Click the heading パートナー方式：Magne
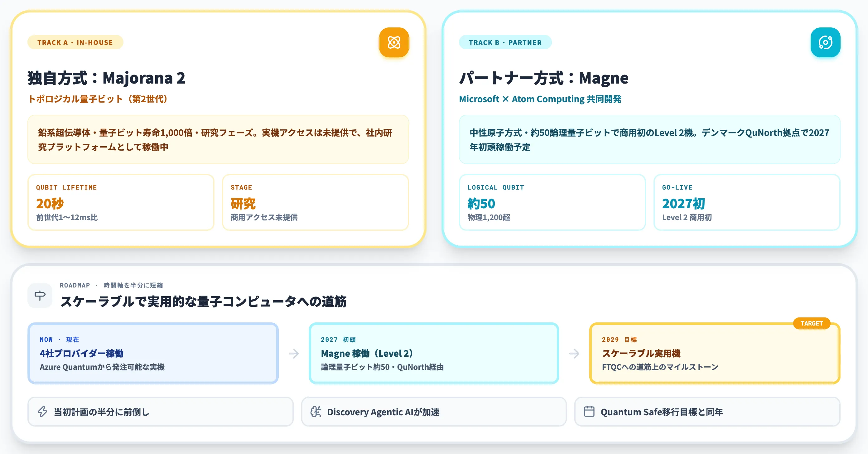The height and width of the screenshot is (454, 868). tap(544, 78)
